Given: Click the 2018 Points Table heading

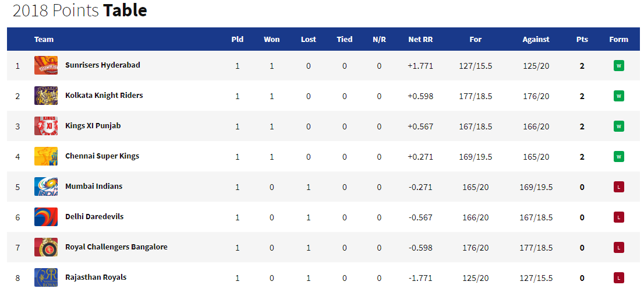Looking at the screenshot, I should point(80,10).
